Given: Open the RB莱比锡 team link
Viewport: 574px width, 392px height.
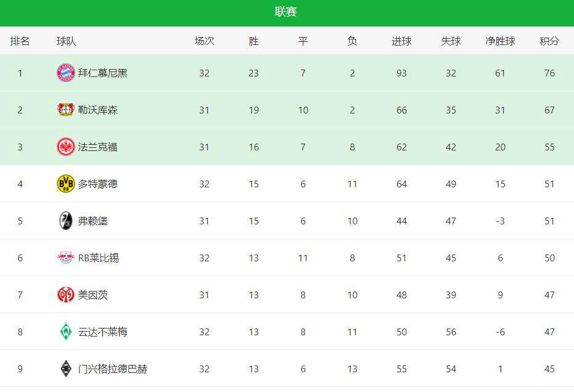Looking at the screenshot, I should point(98,258).
